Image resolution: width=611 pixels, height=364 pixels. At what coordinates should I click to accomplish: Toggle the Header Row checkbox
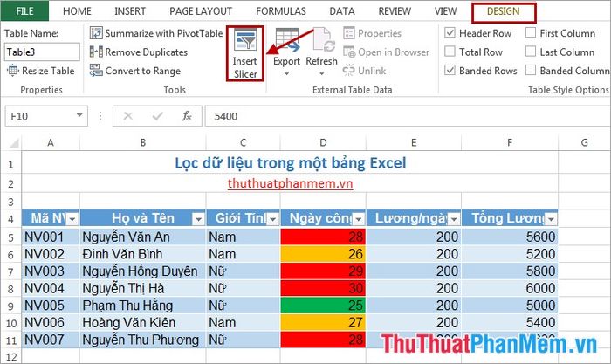pos(450,33)
